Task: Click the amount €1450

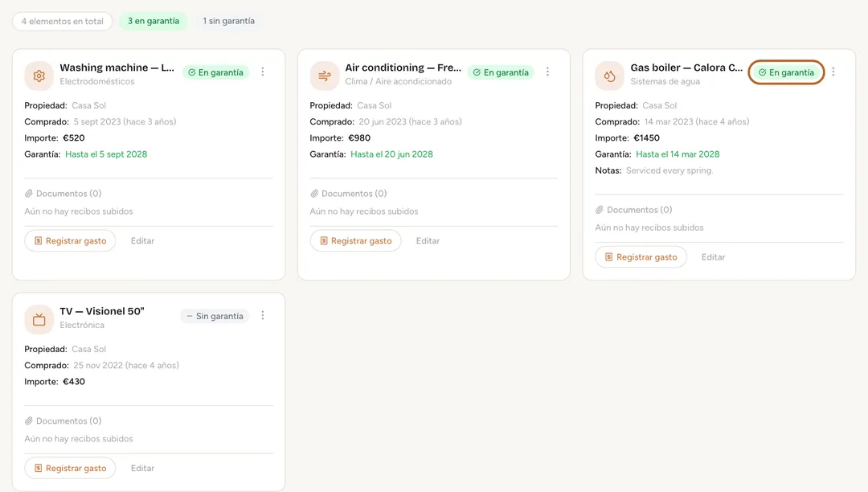Action: click(646, 137)
